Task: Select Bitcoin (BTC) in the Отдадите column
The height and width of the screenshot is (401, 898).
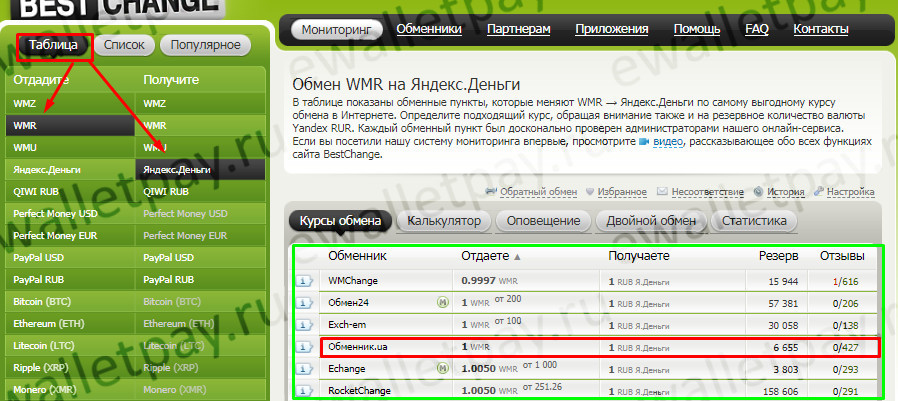Action: pos(70,301)
